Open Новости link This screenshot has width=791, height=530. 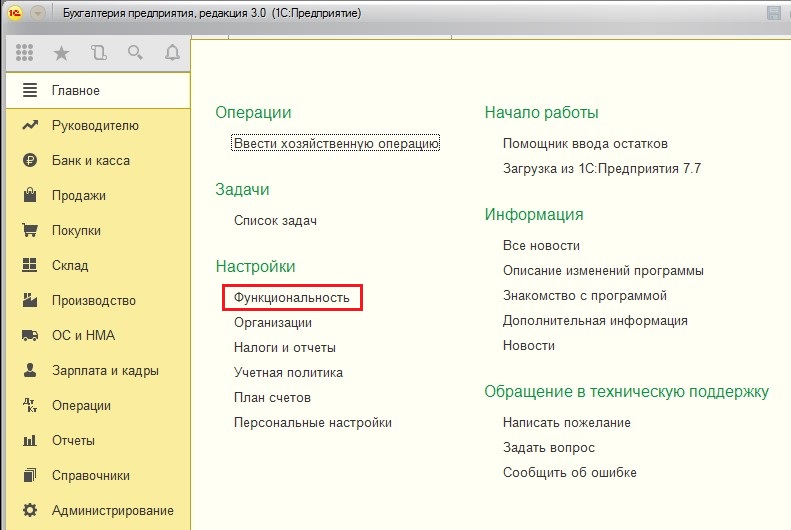(529, 345)
